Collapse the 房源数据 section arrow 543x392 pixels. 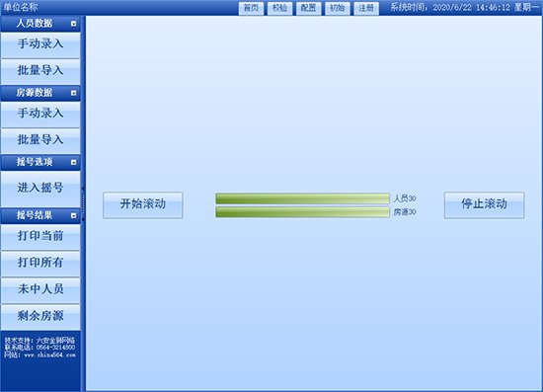(x=73, y=93)
